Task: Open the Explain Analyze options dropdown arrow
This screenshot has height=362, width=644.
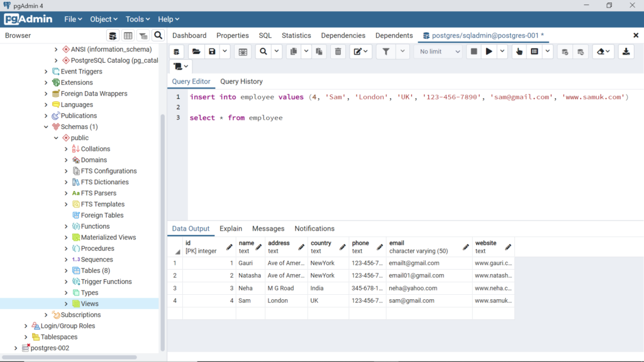Action: point(548,52)
